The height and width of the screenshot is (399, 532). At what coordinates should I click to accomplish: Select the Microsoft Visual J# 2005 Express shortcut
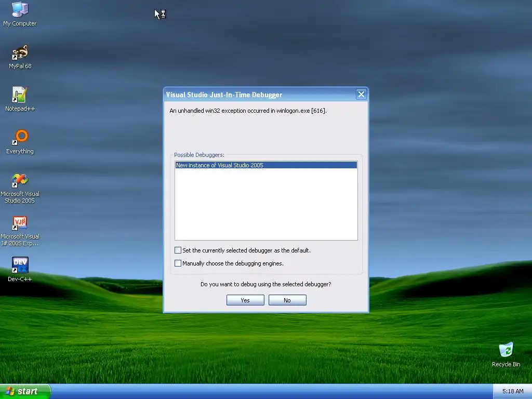point(20,231)
